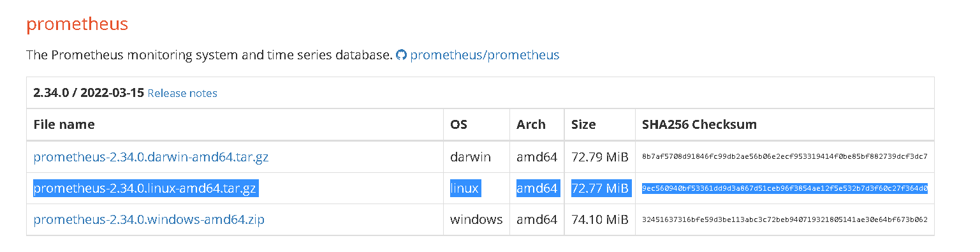Screen dimensions: 980x252
Task: Download prometheus-2.34.0.linux-amd64.tar.gz
Action: (145, 188)
